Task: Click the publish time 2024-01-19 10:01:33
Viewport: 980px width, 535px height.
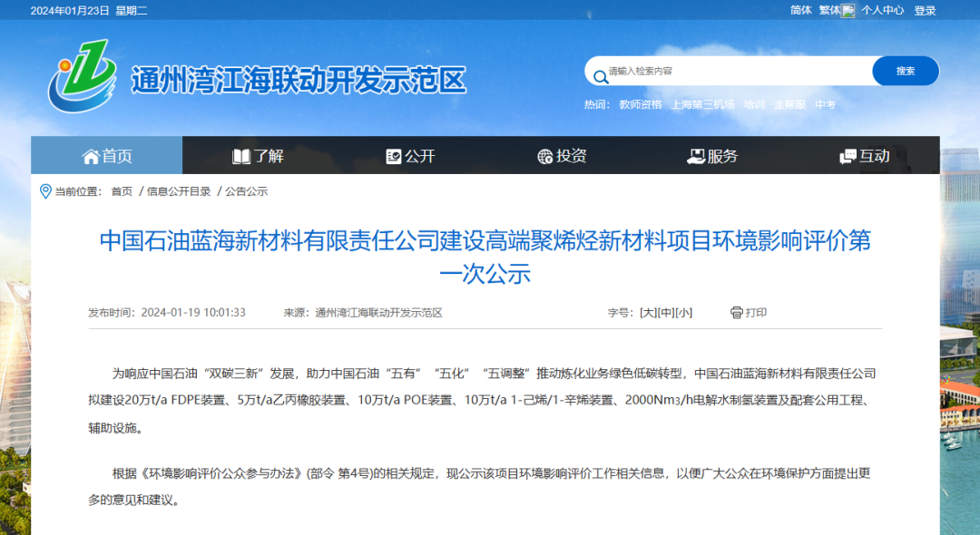Action: point(193,312)
